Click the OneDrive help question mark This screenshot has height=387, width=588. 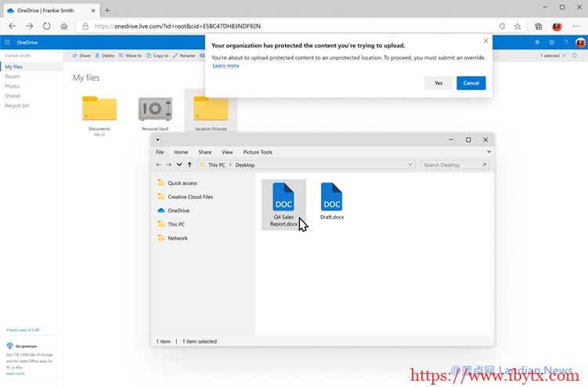coord(565,42)
